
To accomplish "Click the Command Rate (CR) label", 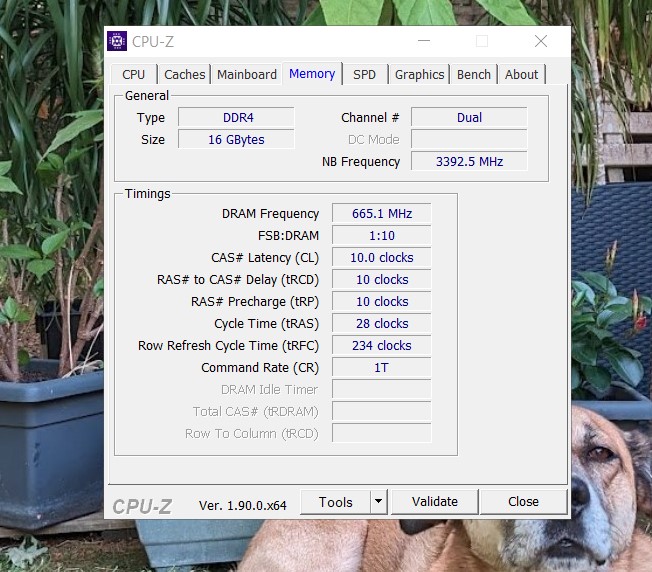I will pyautogui.click(x=260, y=368).
